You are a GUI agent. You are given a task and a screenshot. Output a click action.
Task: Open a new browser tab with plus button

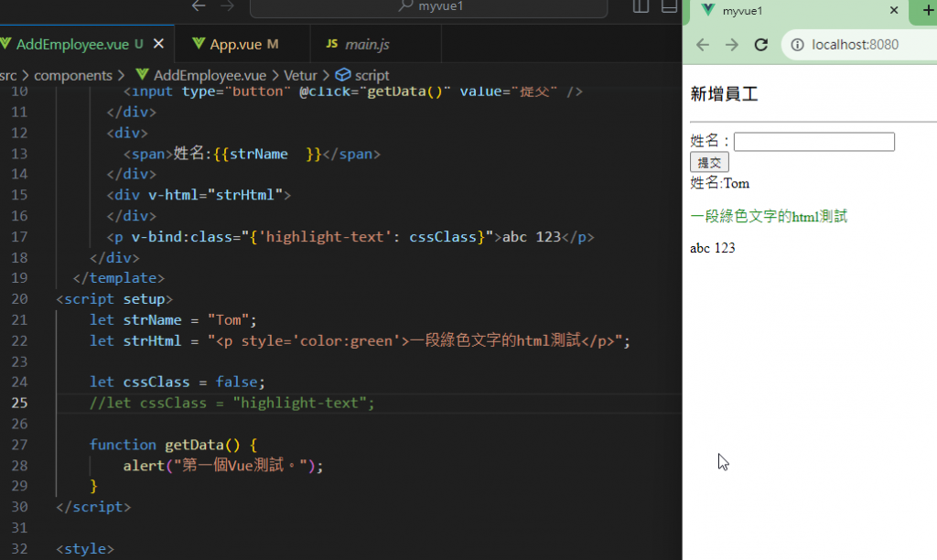(x=928, y=10)
